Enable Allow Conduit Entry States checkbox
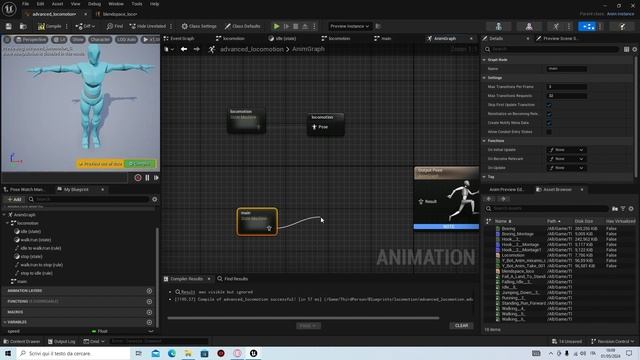The image size is (640, 360). 549,132
